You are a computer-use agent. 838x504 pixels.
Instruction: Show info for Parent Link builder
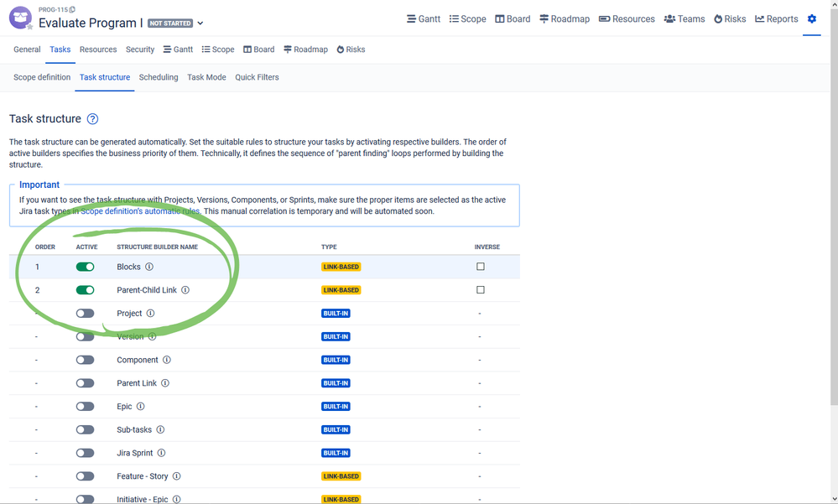(x=165, y=383)
